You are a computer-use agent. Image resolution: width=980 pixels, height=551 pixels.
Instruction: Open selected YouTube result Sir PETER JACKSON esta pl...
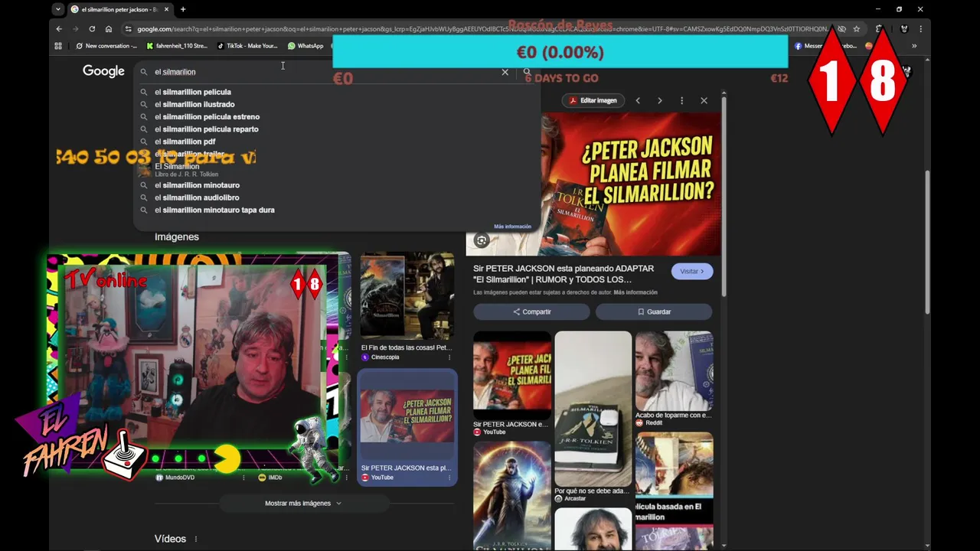coord(407,427)
